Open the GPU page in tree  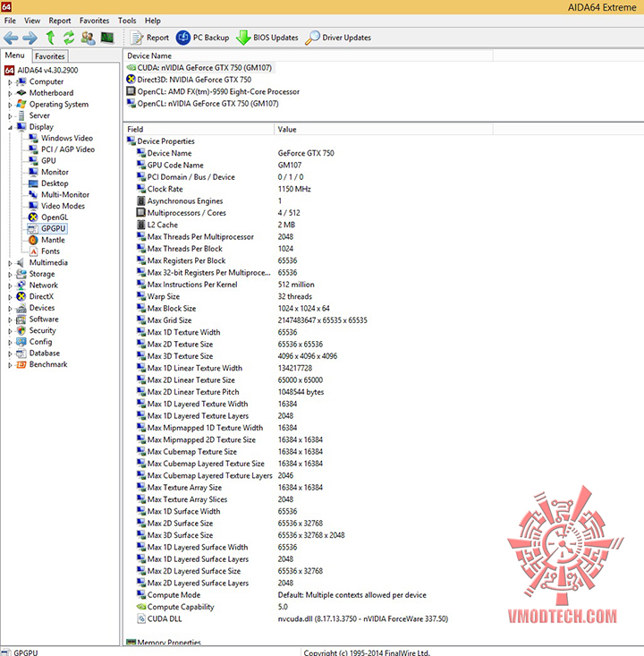click(42, 161)
